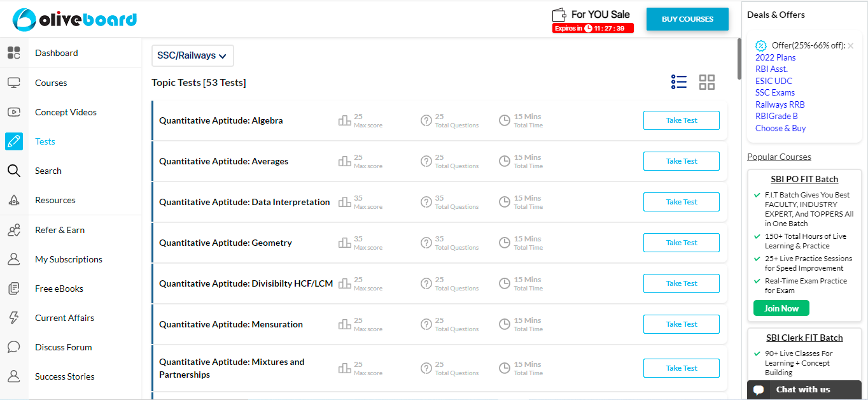This screenshot has height=400, width=868.
Task: Open the SBI Clerk FIT Batch course title
Action: 804,338
